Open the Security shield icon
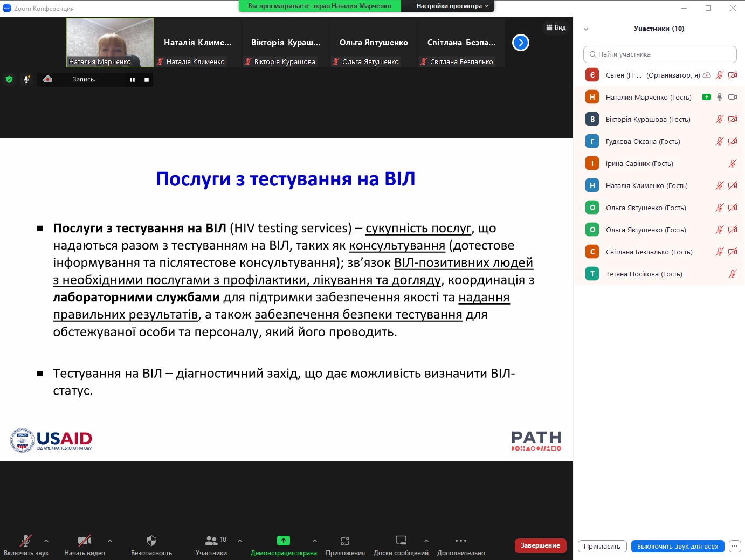This screenshot has height=560, width=745. pos(151,541)
